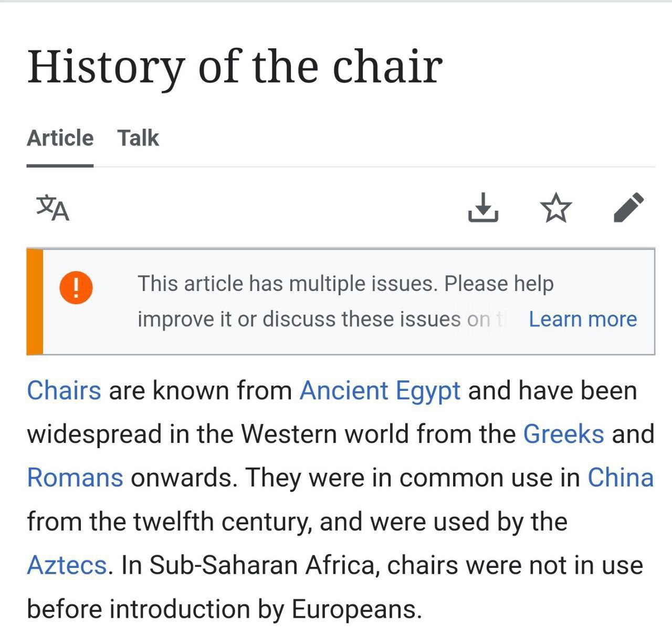The height and width of the screenshot is (643, 672).
Task: Download this article with the download icon
Action: [x=483, y=208]
